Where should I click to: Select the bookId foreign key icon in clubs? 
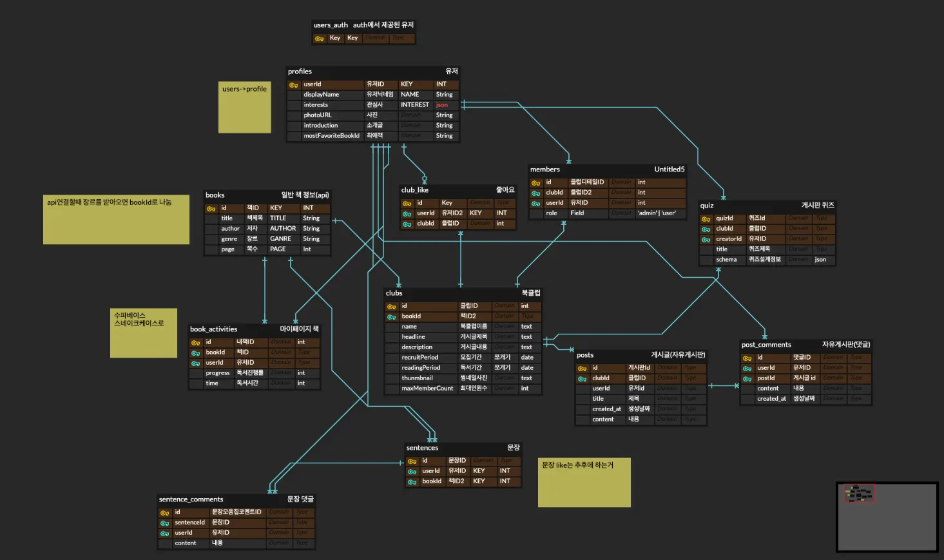click(x=392, y=317)
